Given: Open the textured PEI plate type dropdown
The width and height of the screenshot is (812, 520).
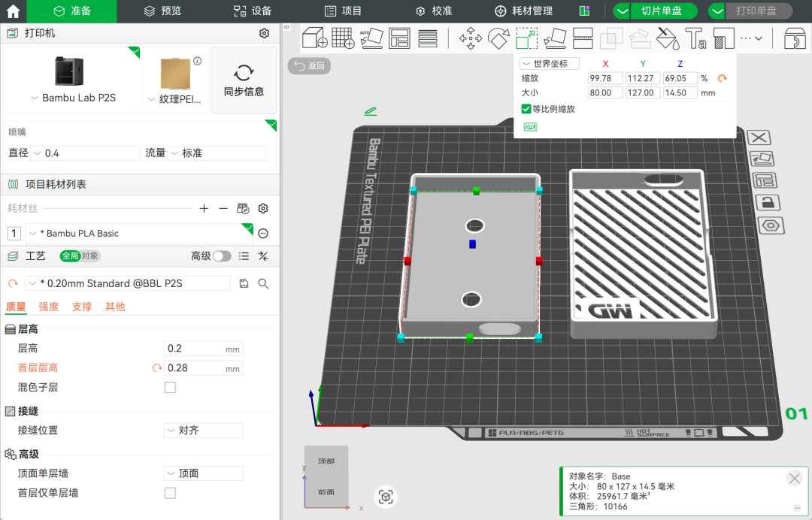Looking at the screenshot, I should (175, 99).
